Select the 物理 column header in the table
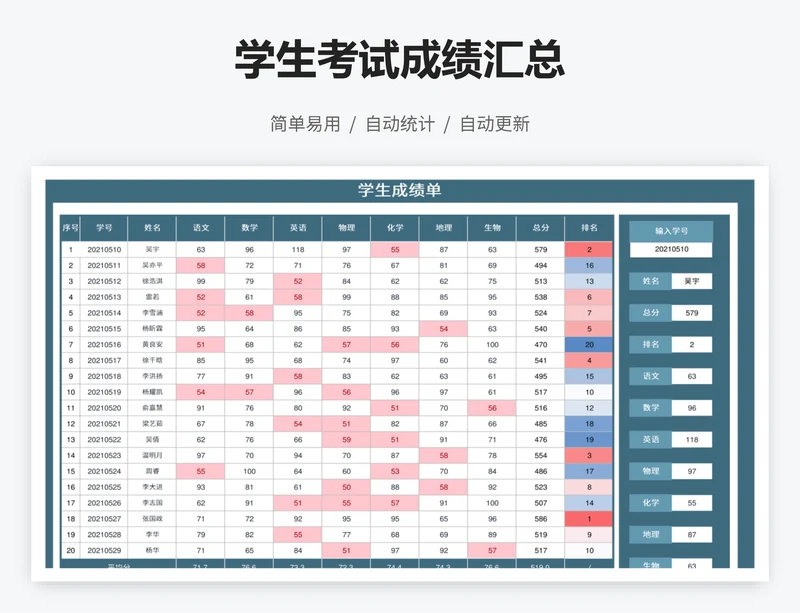This screenshot has width=800, height=613. [x=346, y=228]
